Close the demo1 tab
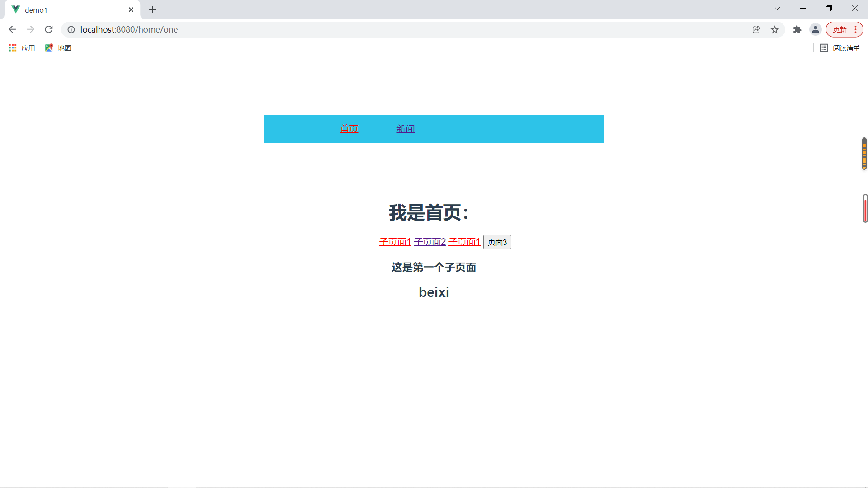Image resolution: width=868 pixels, height=488 pixels. coord(131,9)
